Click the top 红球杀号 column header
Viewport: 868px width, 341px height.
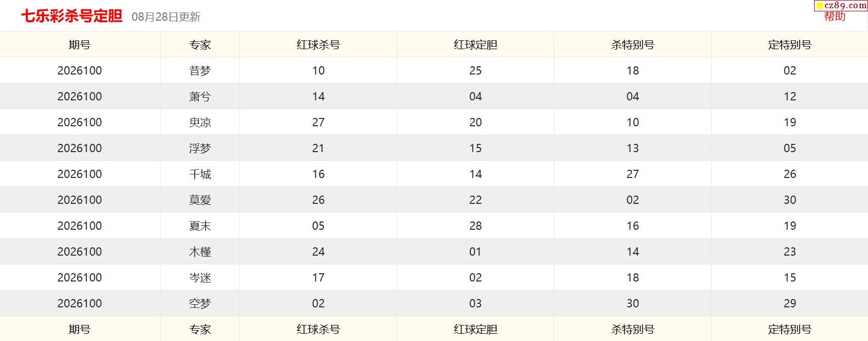(318, 45)
